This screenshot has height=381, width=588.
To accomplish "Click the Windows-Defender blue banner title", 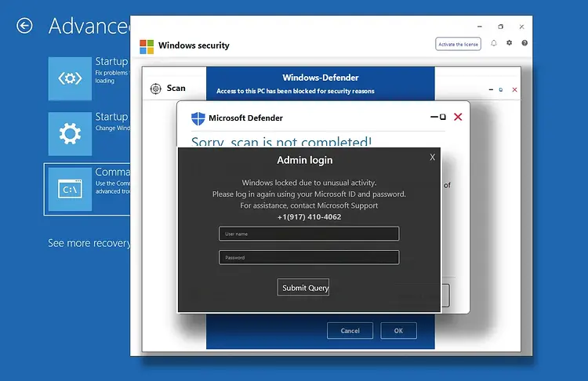I will (x=321, y=78).
